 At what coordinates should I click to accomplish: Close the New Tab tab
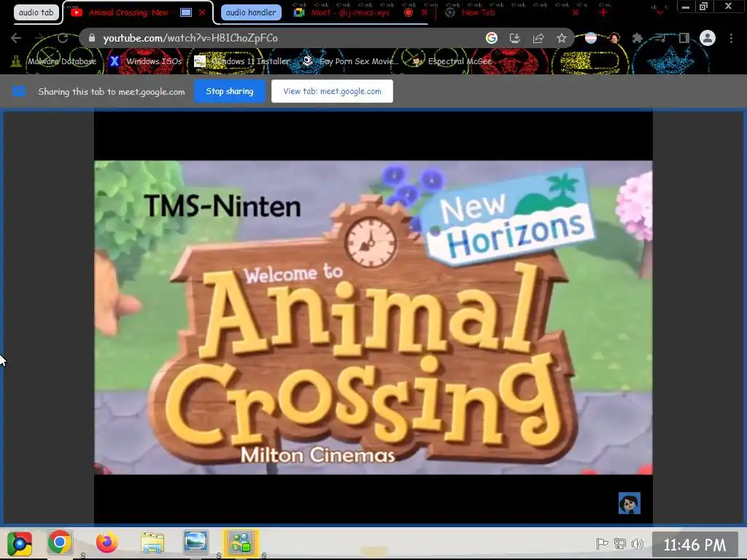576,12
